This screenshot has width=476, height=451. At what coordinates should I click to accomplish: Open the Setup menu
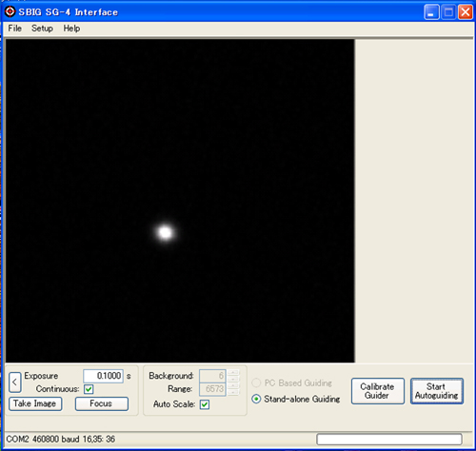tap(42, 29)
